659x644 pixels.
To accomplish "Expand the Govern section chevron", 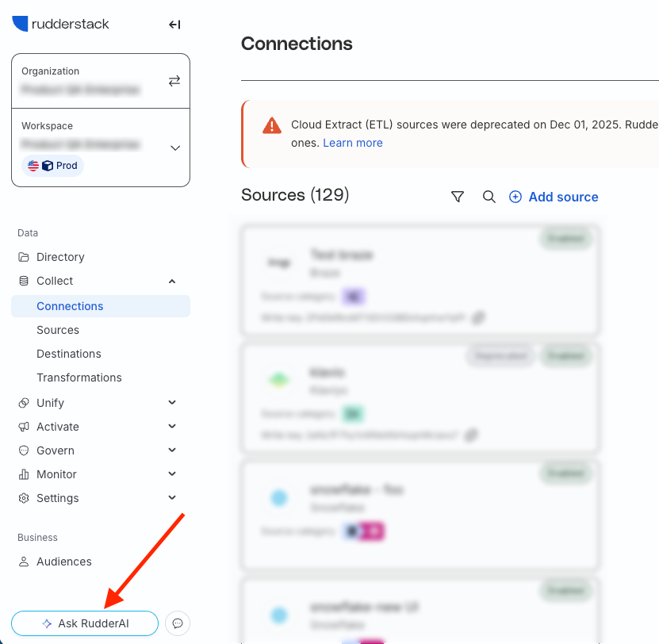I will pos(172,450).
